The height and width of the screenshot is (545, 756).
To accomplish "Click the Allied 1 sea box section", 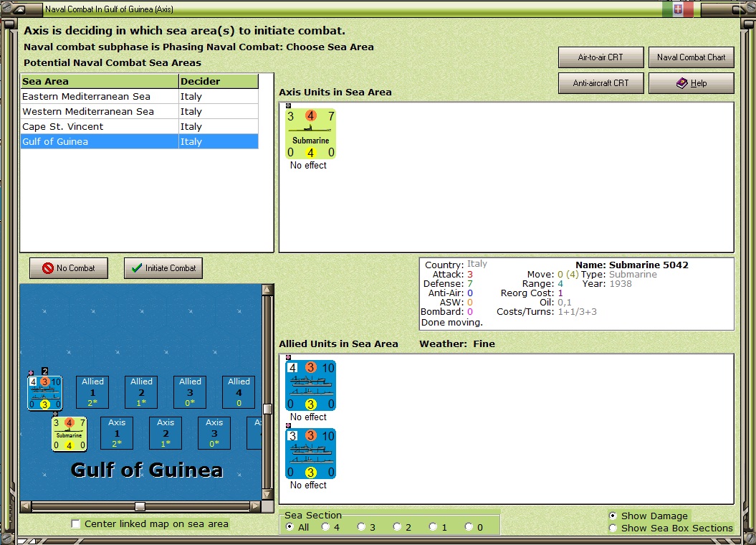I will (x=92, y=392).
